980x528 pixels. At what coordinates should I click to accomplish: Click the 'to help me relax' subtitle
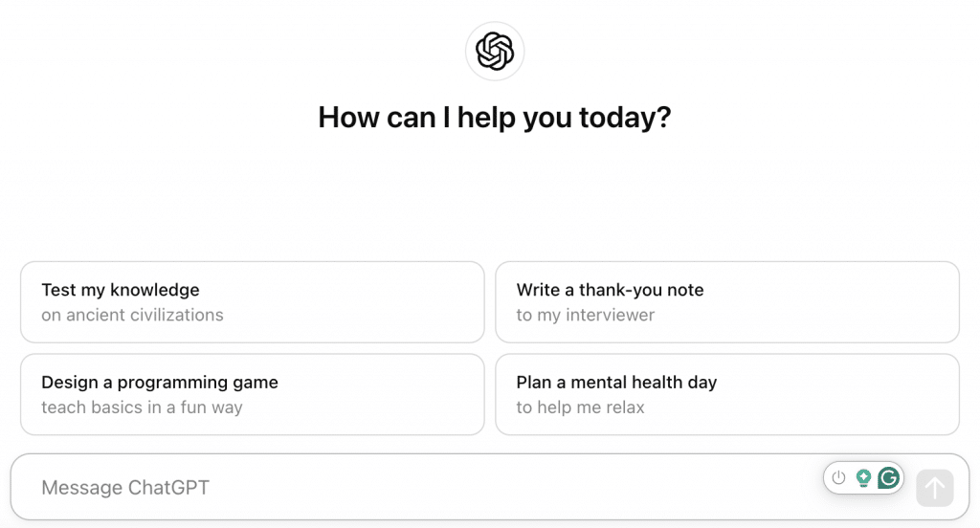tap(581, 407)
